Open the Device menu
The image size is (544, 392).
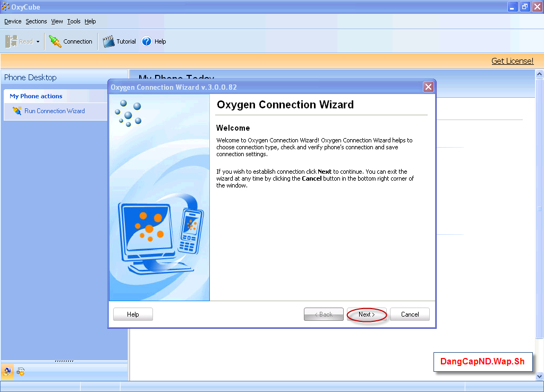[13, 21]
